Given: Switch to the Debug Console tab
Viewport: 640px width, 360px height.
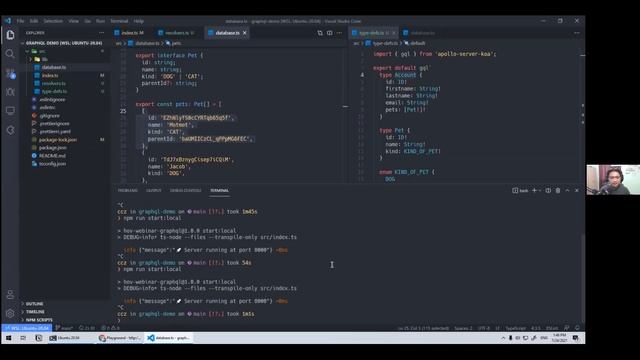Looking at the screenshot, I should [185, 191].
